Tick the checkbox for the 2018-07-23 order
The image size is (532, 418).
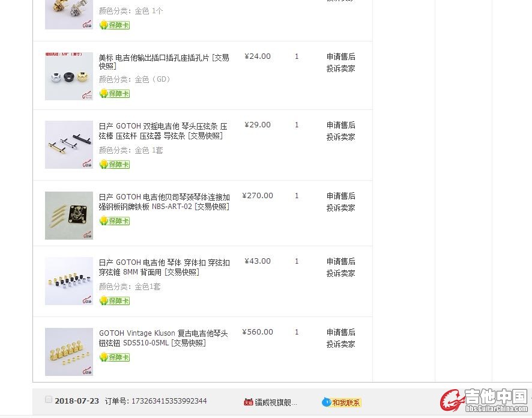49,399
